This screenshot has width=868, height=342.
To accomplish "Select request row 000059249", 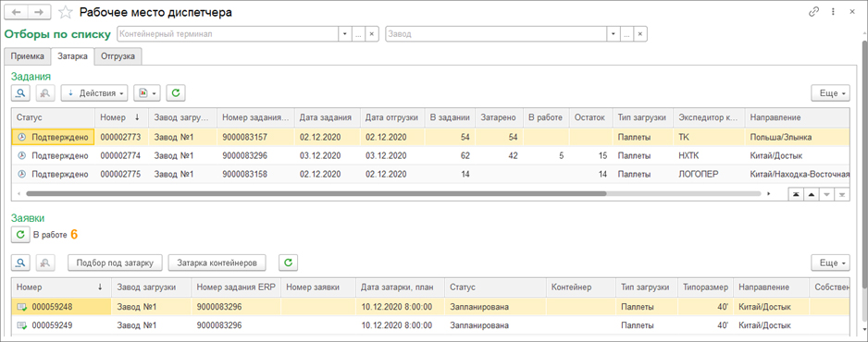I will point(430,324).
